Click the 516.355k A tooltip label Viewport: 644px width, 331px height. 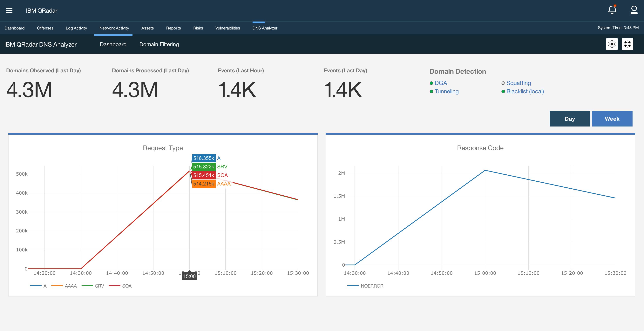(x=204, y=158)
